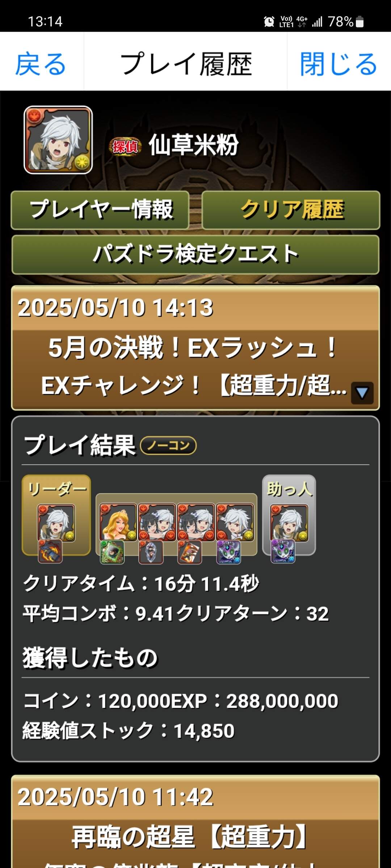This screenshot has width=391, height=868.
Task: Tap the player's Bell avatar icon
Action: tap(58, 140)
